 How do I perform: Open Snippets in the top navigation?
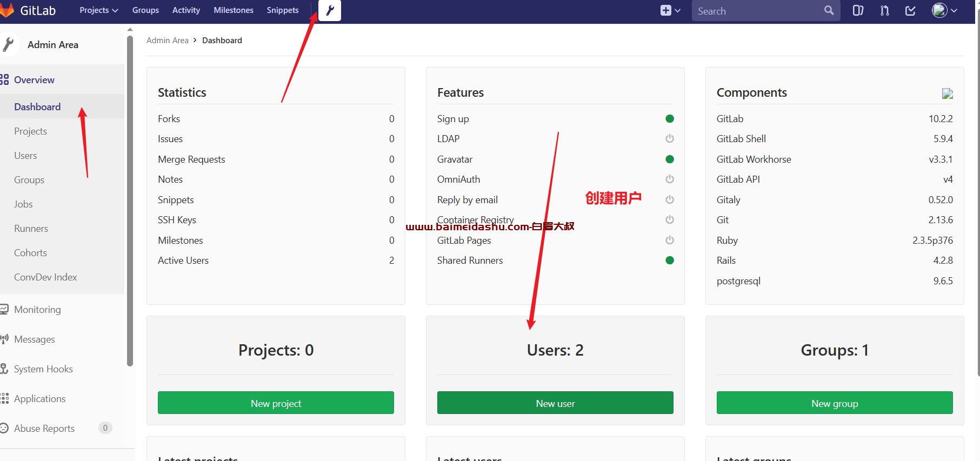click(x=283, y=10)
